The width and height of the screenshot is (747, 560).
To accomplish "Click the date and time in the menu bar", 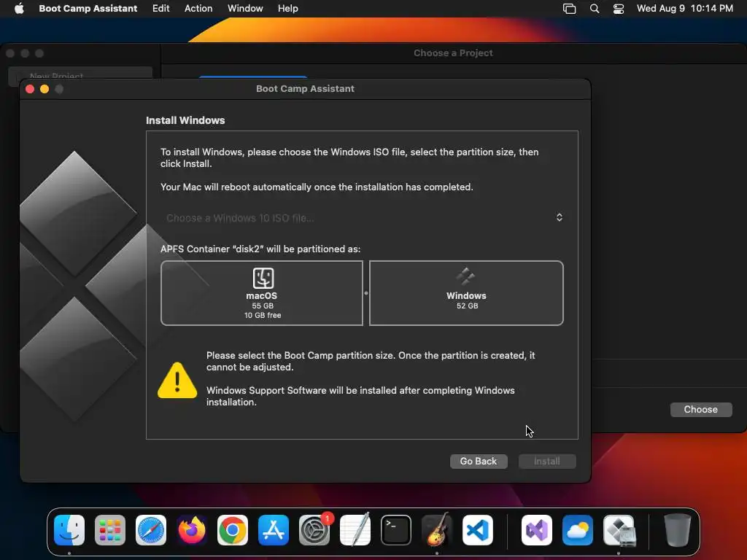I will [684, 8].
